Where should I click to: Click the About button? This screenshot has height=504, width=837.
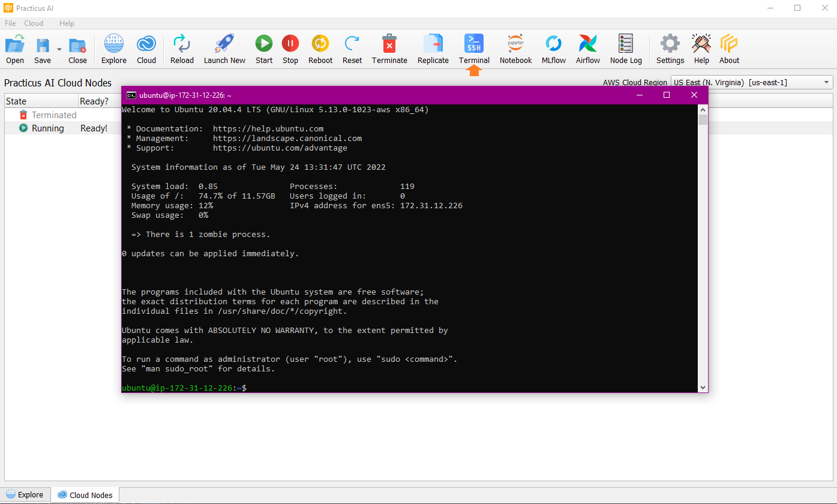coord(729,48)
